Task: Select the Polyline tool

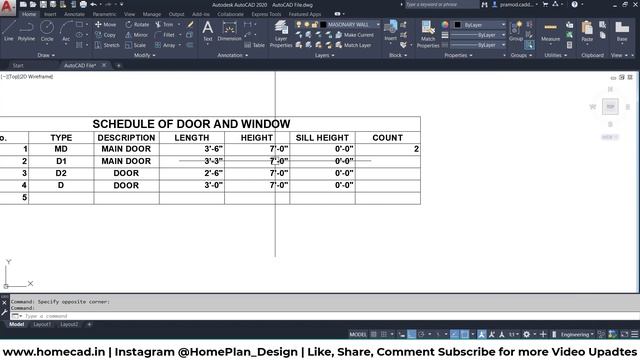Action: pos(26,31)
